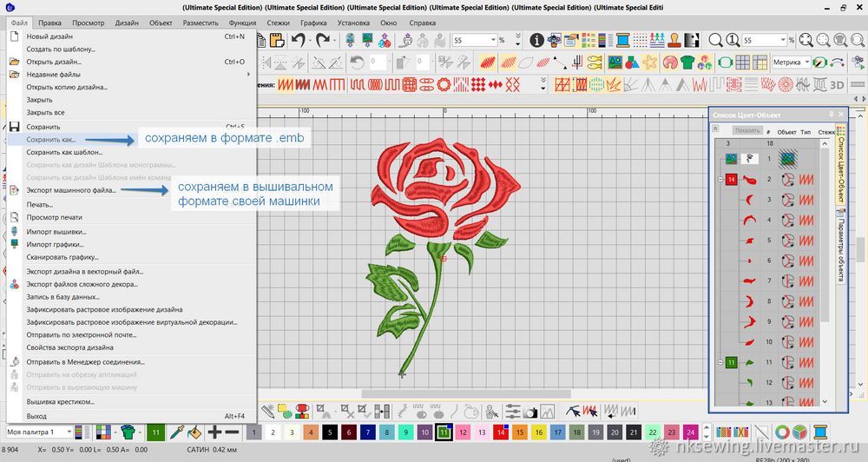Image resolution: width=868 pixels, height=462 pixels.
Task: Click the plus icon beside the palette
Action: (x=214, y=432)
